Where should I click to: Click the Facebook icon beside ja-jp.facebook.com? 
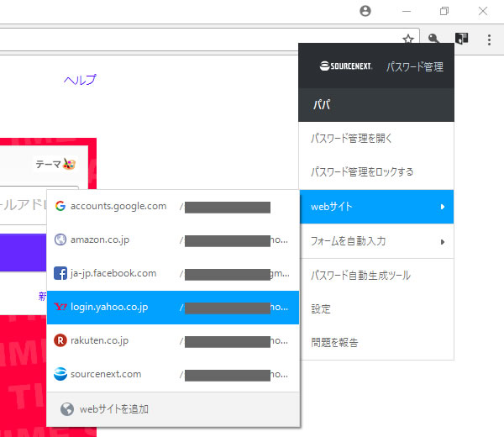[60, 273]
